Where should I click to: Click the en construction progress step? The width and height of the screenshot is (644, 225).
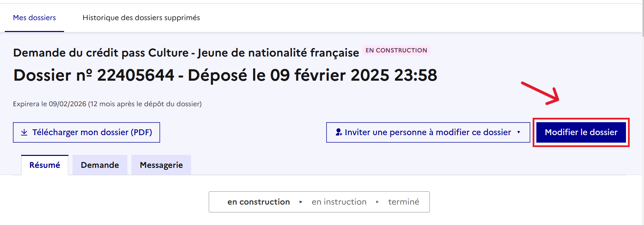[258, 202]
